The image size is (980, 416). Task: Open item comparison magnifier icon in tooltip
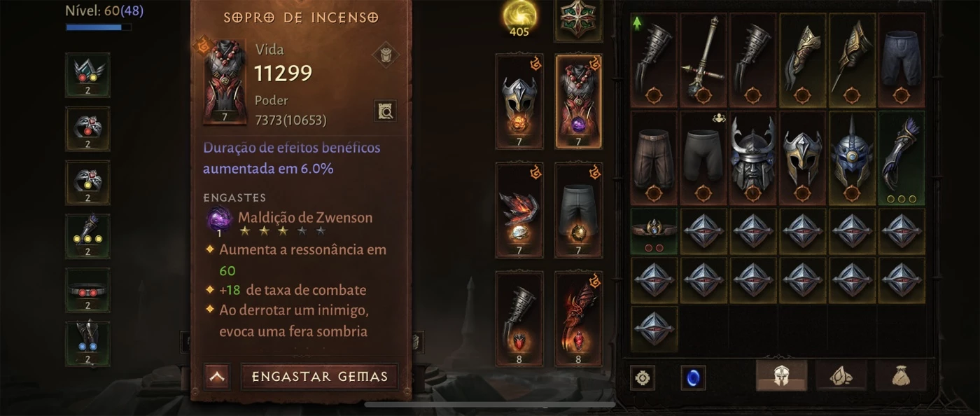pyautogui.click(x=385, y=111)
